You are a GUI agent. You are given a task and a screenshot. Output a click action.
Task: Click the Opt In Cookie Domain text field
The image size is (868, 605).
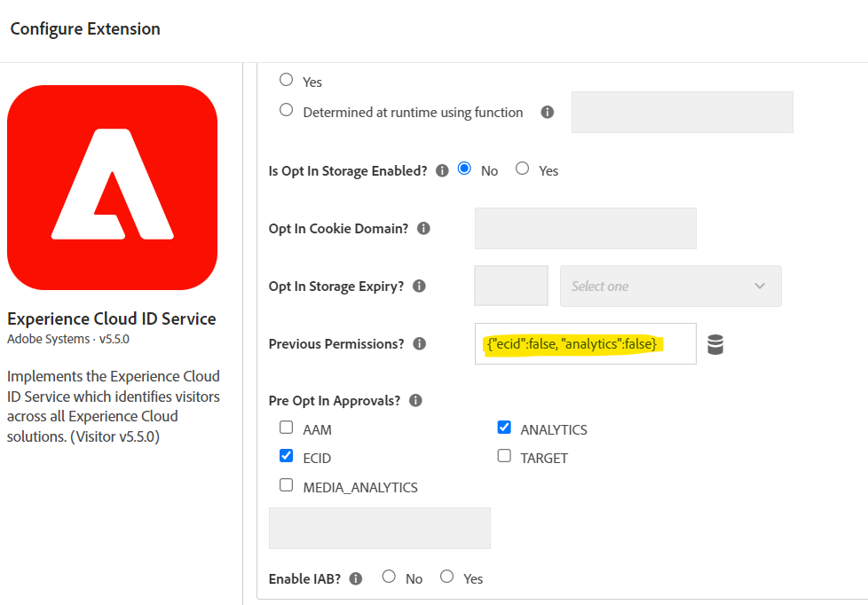point(585,228)
